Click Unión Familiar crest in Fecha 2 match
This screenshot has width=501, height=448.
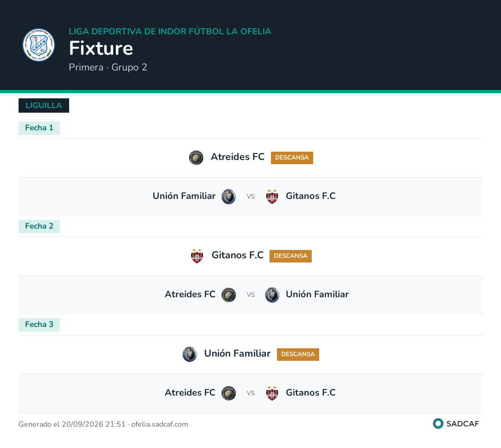click(x=272, y=295)
